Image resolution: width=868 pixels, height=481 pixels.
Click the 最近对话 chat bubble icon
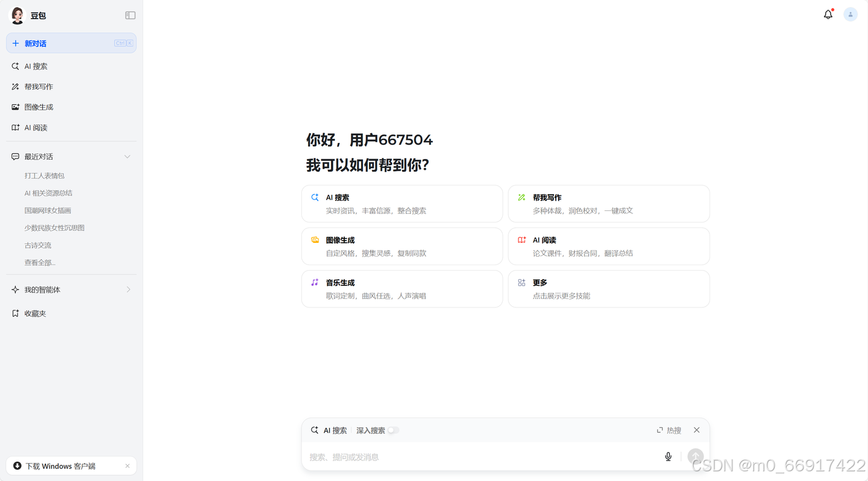[x=16, y=157]
